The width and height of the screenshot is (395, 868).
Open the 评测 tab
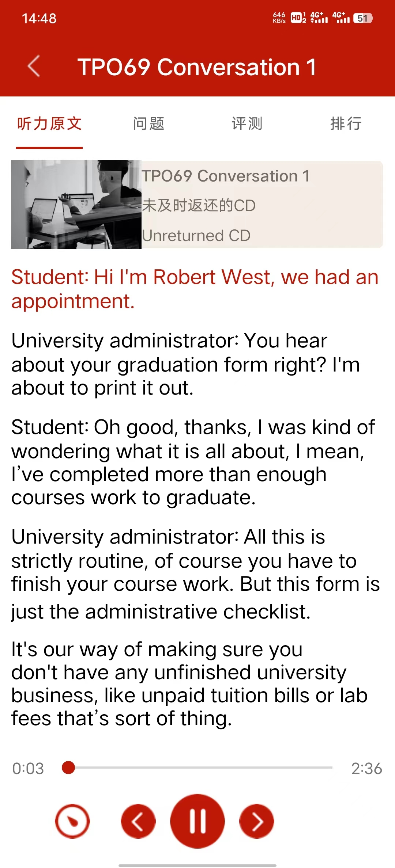(247, 123)
